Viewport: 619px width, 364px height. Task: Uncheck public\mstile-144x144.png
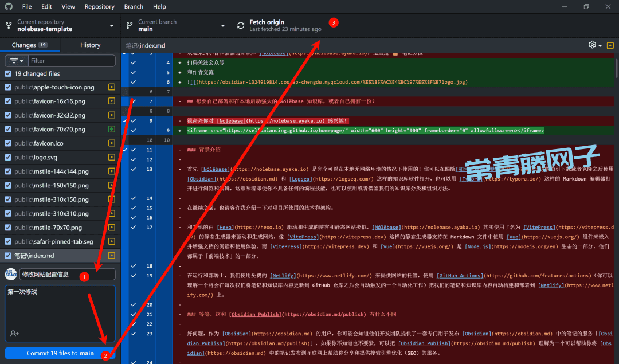[x=8, y=171]
